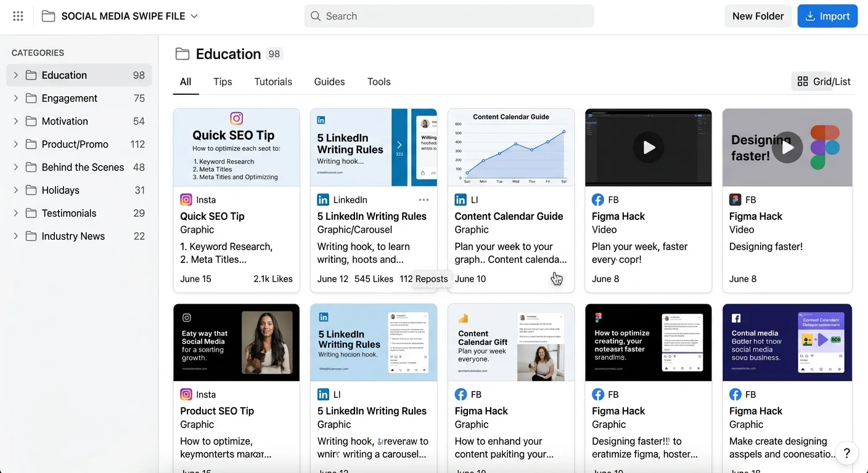Click the search magnifier icon

coord(316,16)
